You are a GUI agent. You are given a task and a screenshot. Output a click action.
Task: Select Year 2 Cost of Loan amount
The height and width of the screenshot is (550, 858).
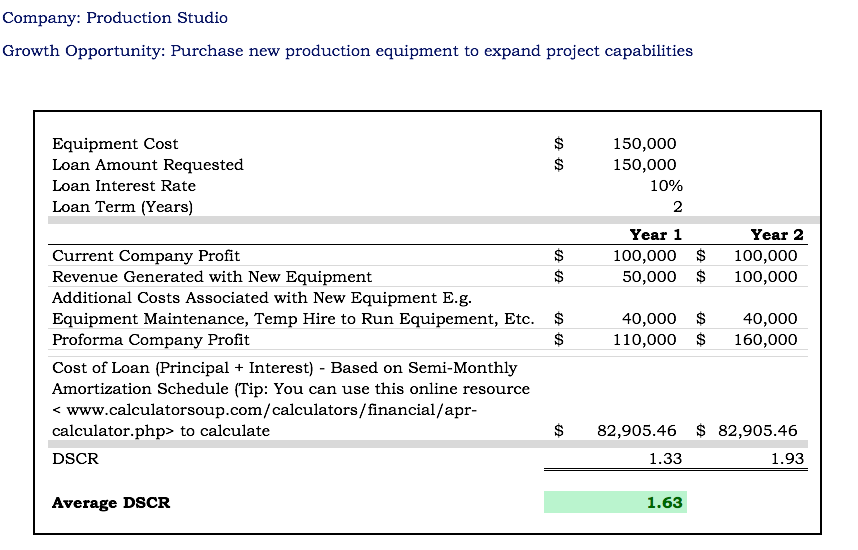[757, 431]
